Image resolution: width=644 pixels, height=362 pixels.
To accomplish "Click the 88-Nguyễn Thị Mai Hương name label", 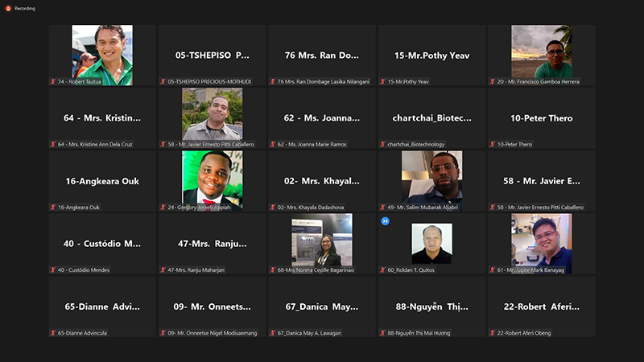I will pos(419,333).
